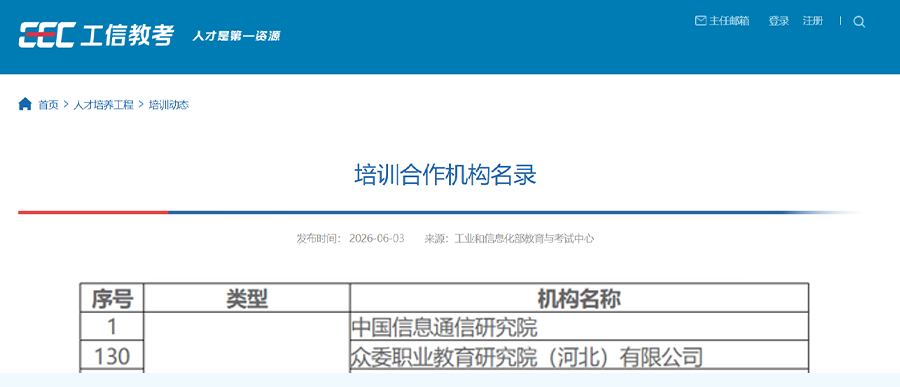
Task: Click the 机构名称 column header
Action: 579,298
